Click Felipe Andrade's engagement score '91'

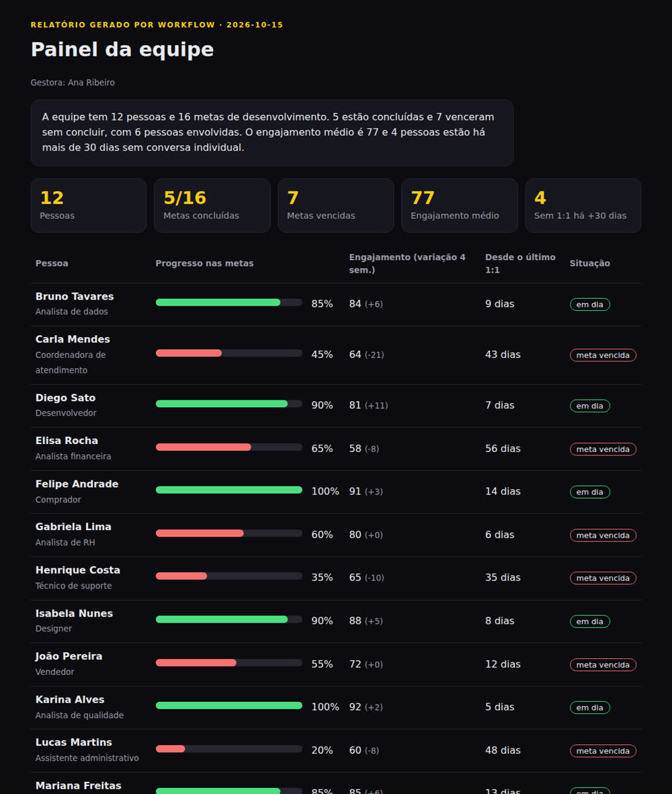tap(355, 491)
